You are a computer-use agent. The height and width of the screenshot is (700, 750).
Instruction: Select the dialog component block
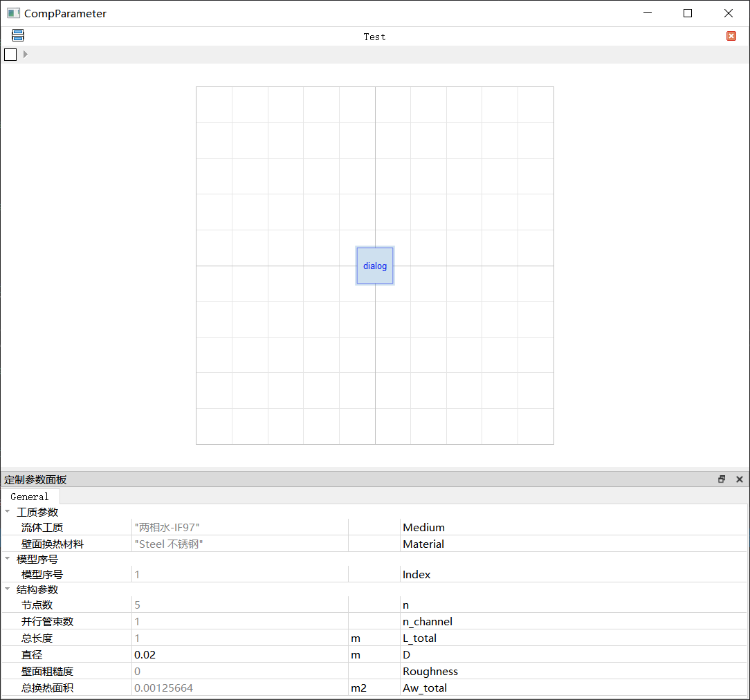pyautogui.click(x=375, y=266)
